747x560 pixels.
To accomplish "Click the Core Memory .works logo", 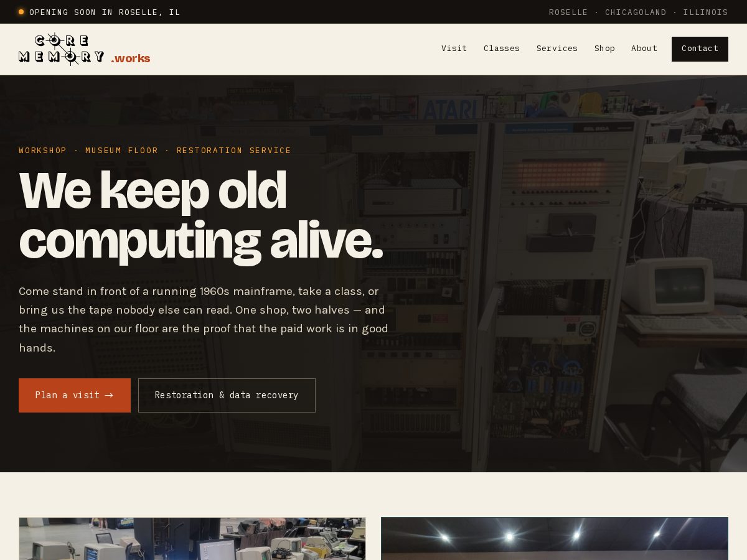I will [84, 49].
